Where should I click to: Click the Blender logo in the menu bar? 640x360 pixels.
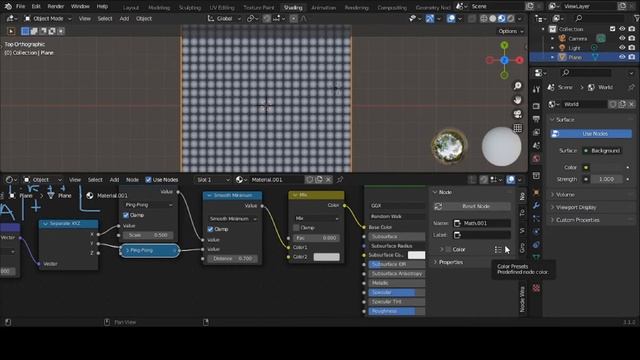tap(8, 7)
